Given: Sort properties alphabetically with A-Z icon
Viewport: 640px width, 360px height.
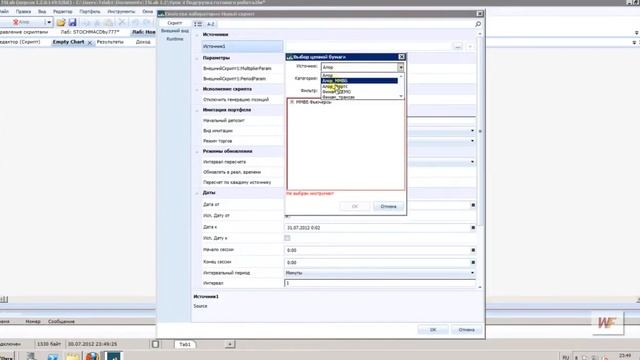Looking at the screenshot, I should [211, 24].
